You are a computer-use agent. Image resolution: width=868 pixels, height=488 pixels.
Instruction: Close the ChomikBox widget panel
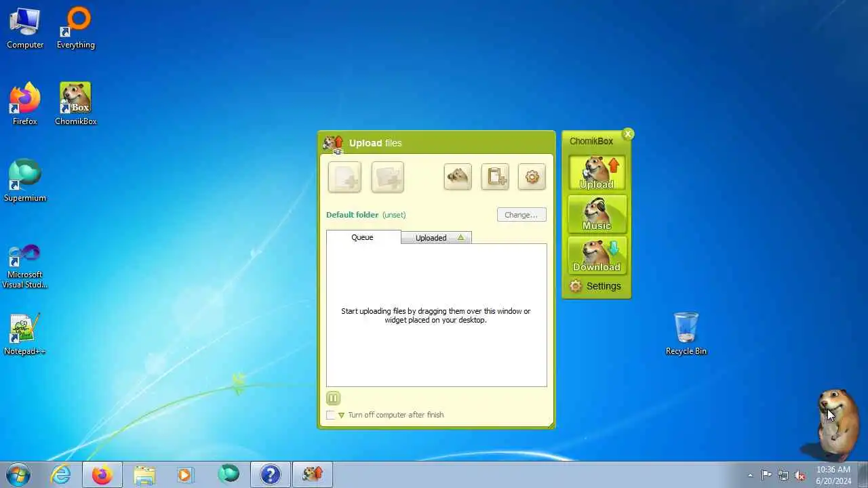point(628,134)
